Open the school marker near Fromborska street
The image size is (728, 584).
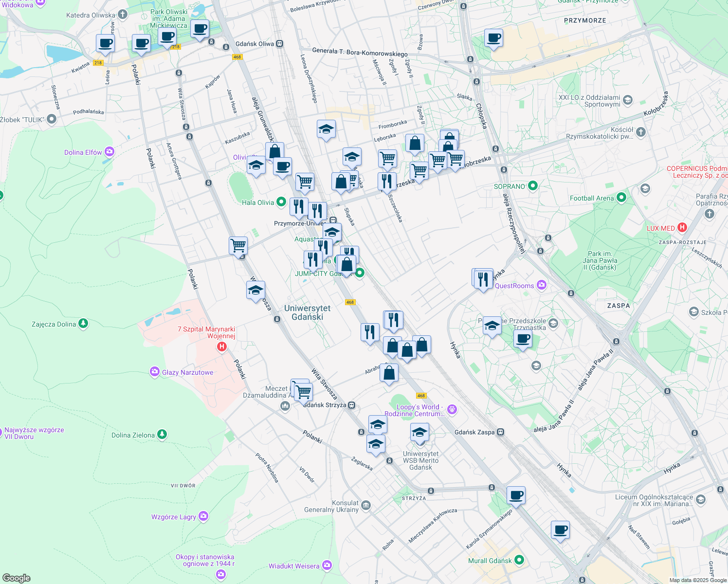[x=326, y=130]
